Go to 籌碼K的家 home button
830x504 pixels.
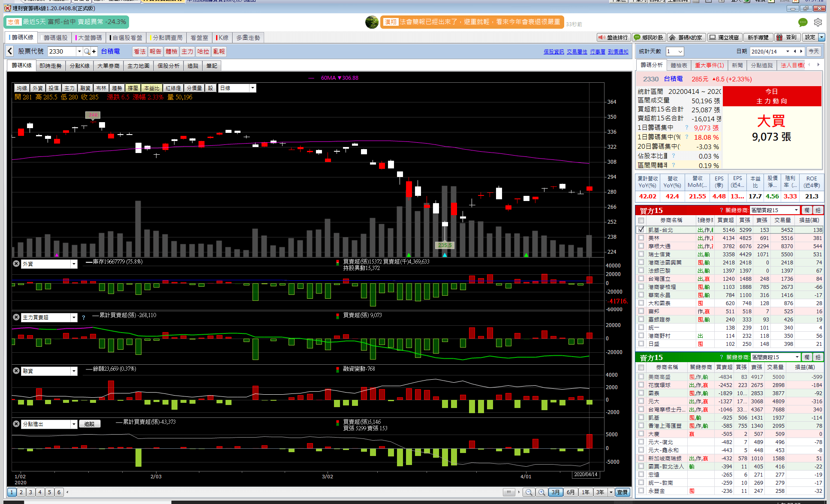686,38
